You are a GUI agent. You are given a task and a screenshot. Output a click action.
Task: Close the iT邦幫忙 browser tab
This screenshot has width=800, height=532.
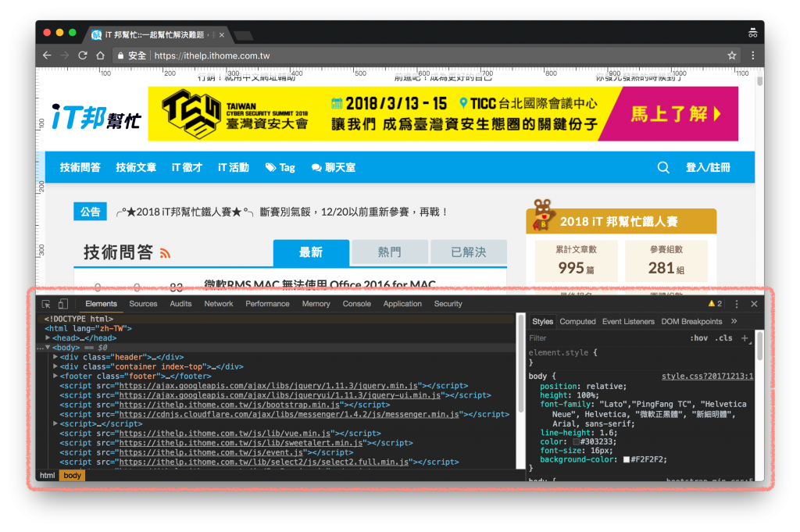pos(221,34)
